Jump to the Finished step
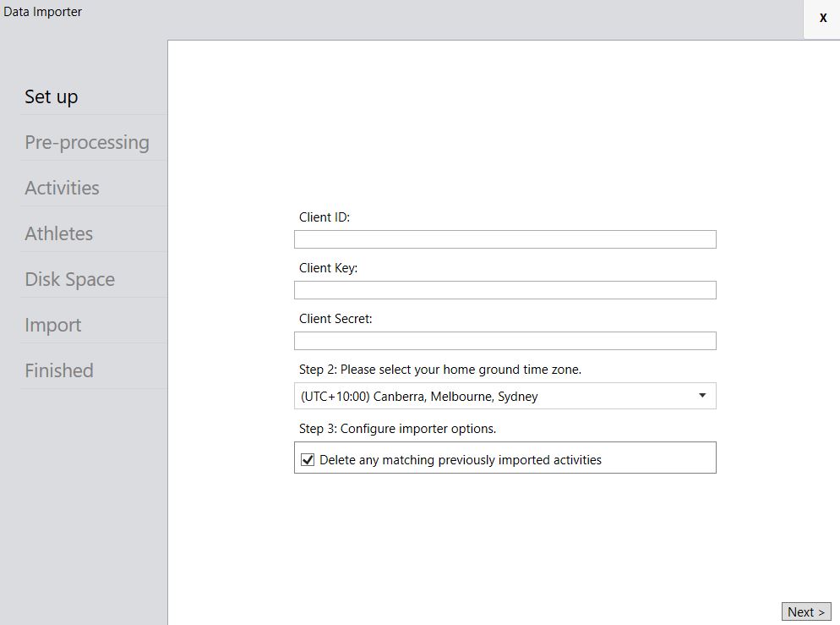The width and height of the screenshot is (840, 625). [x=59, y=371]
